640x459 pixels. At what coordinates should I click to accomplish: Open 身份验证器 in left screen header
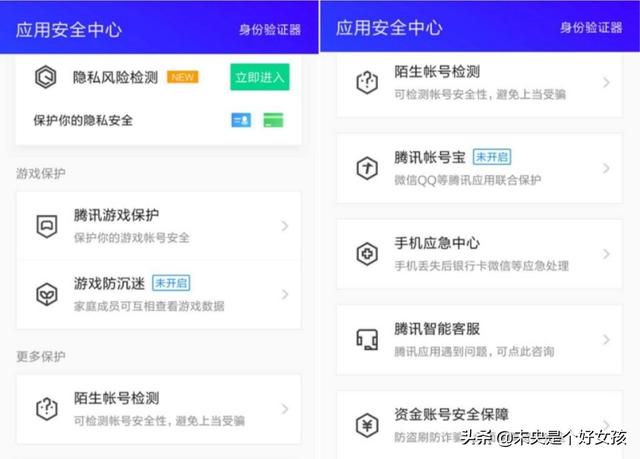(270, 30)
